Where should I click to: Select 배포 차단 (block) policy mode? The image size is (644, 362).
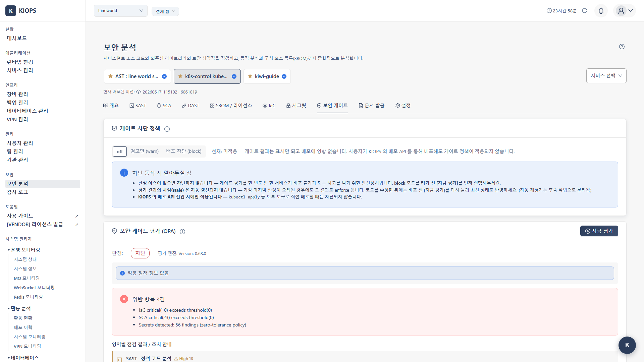click(184, 152)
